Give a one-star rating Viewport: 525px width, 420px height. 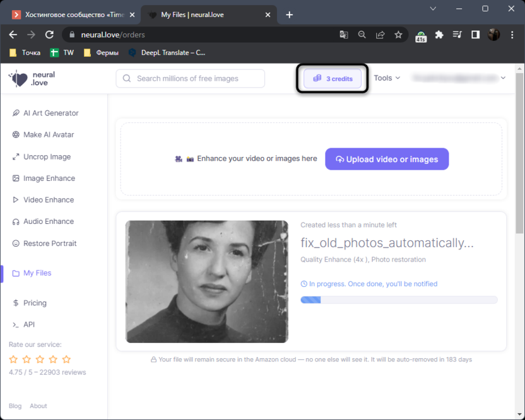tap(13, 359)
